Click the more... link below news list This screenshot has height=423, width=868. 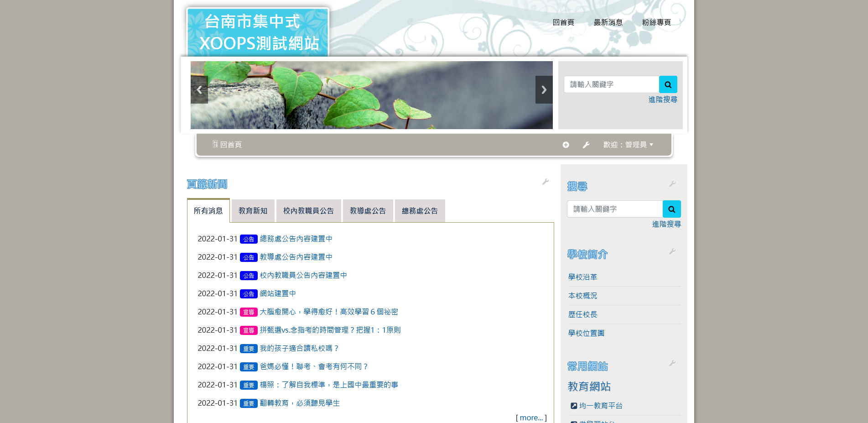[x=531, y=418]
